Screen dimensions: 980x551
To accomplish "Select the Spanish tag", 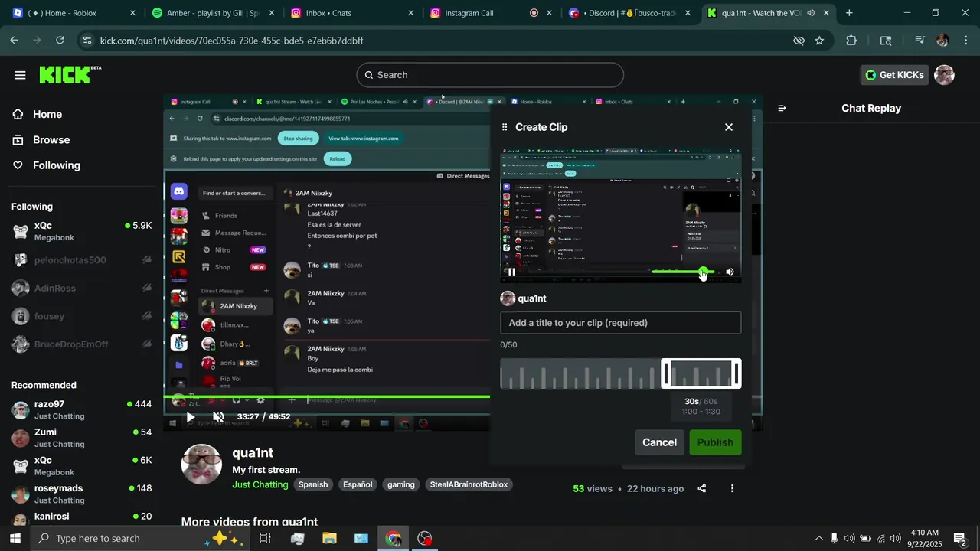I will [x=313, y=484].
